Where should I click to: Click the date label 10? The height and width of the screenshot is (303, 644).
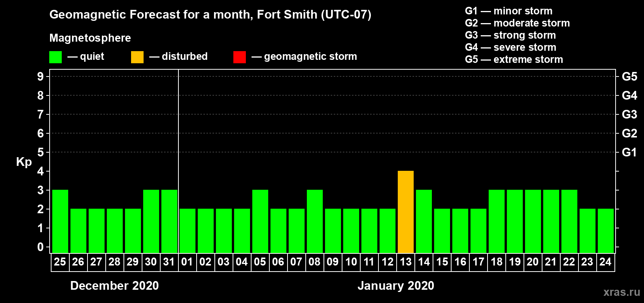tap(351, 262)
